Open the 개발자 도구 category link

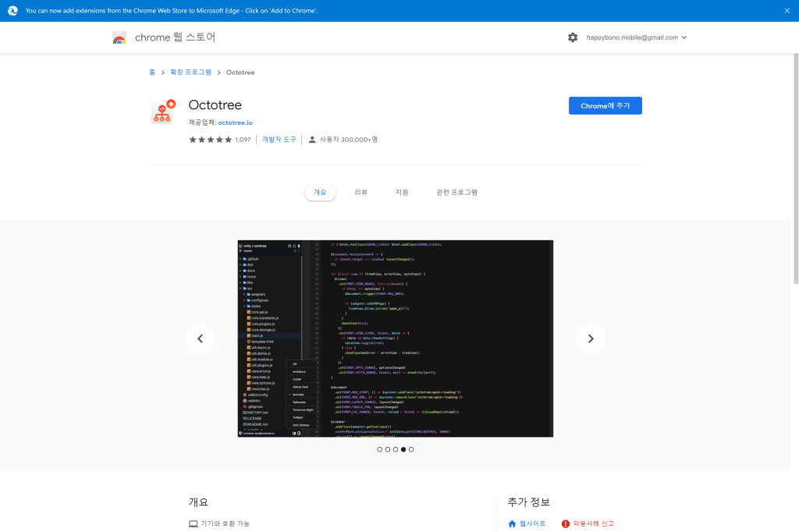tap(279, 140)
